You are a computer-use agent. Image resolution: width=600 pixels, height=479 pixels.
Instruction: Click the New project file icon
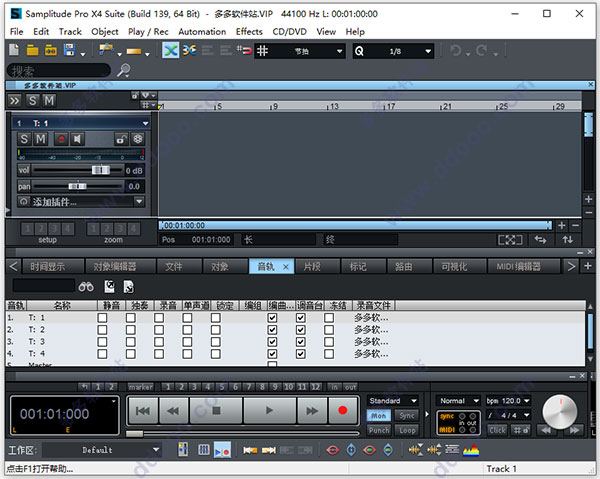[14, 50]
